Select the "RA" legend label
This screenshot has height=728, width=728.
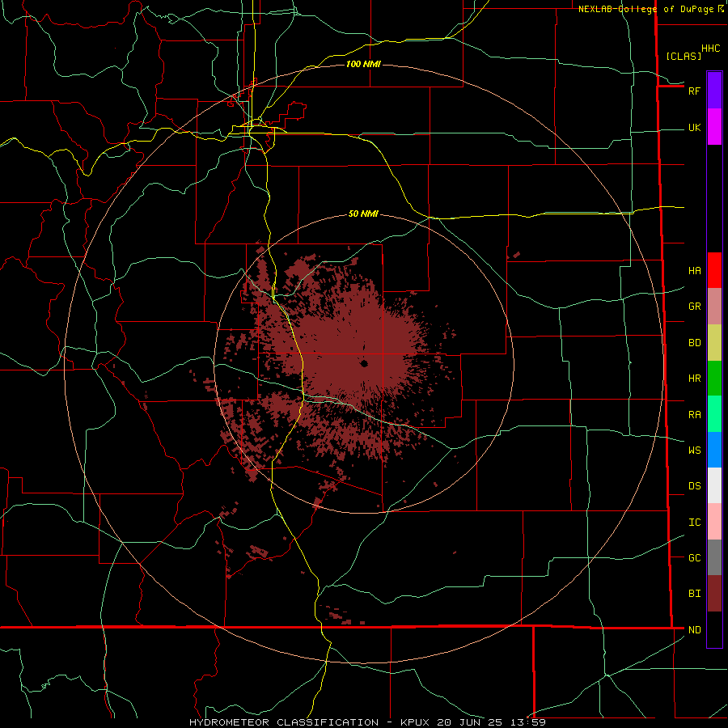coord(694,415)
